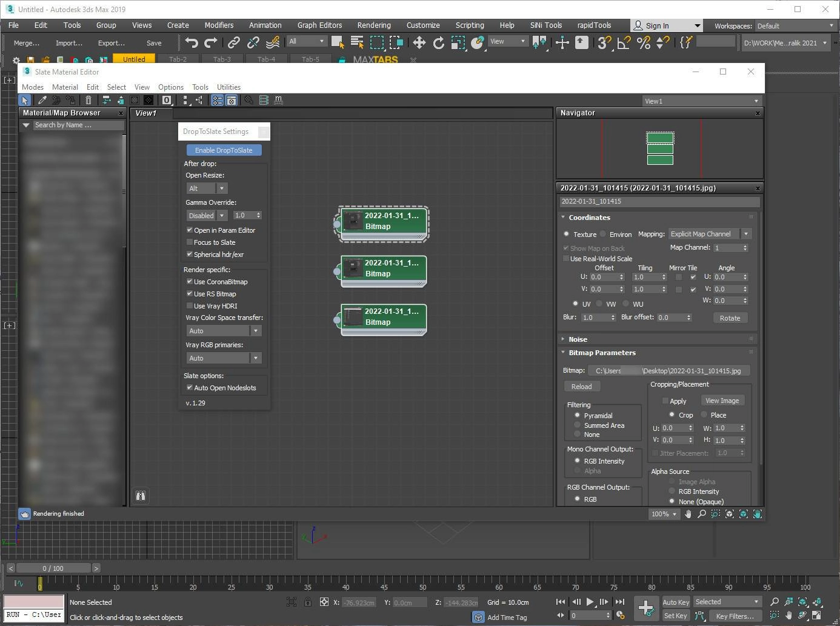This screenshot has width=840, height=626.
Task: Enable the Use Real-World Scale checkbox
Action: click(x=566, y=259)
